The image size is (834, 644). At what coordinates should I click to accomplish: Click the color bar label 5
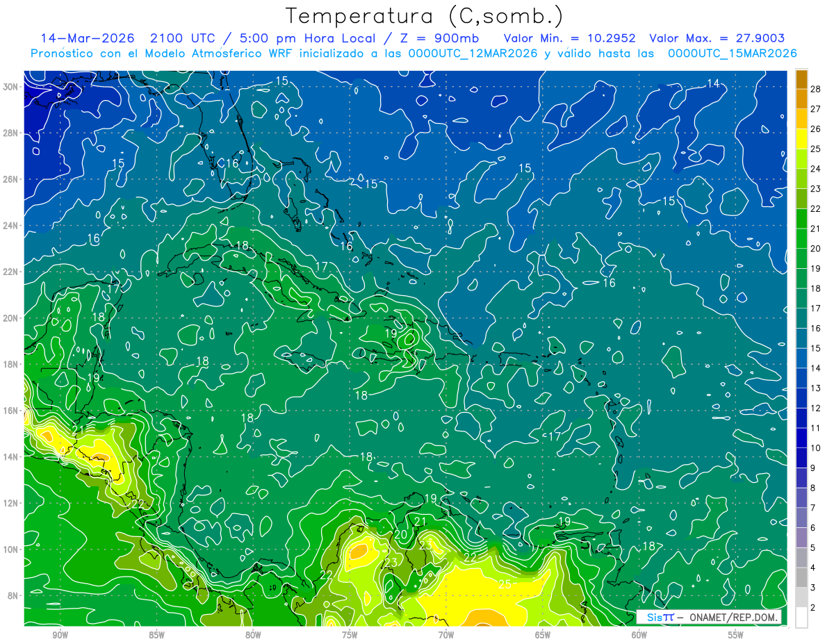tap(813, 547)
